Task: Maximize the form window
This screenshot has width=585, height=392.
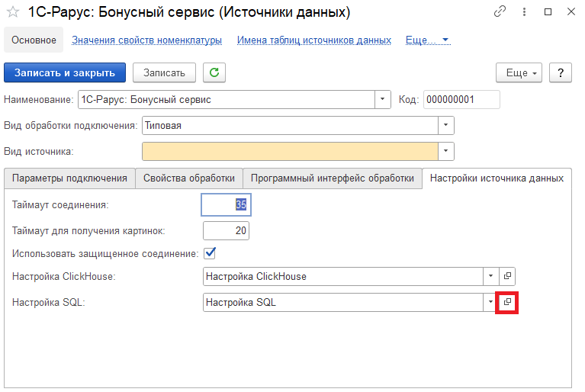Action: click(x=548, y=12)
